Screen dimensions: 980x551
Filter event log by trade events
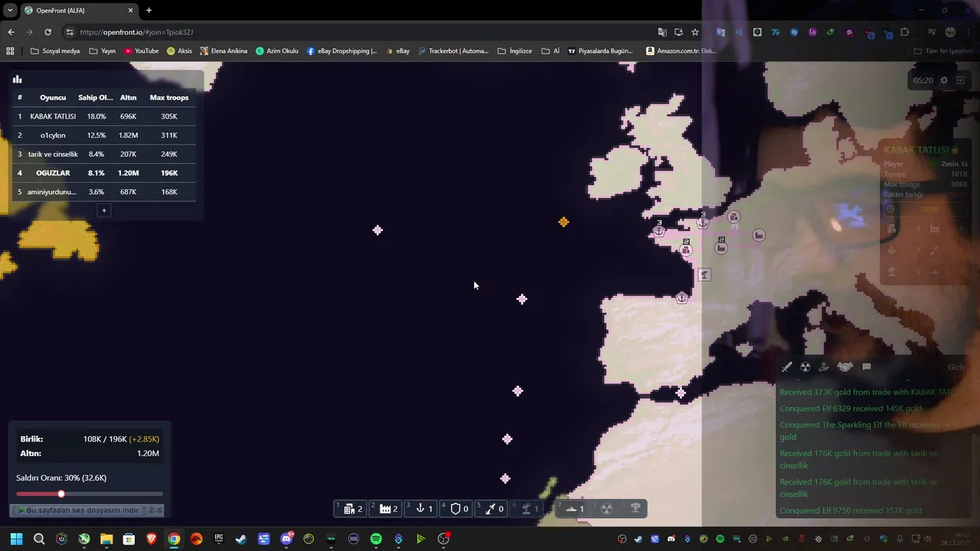824,367
